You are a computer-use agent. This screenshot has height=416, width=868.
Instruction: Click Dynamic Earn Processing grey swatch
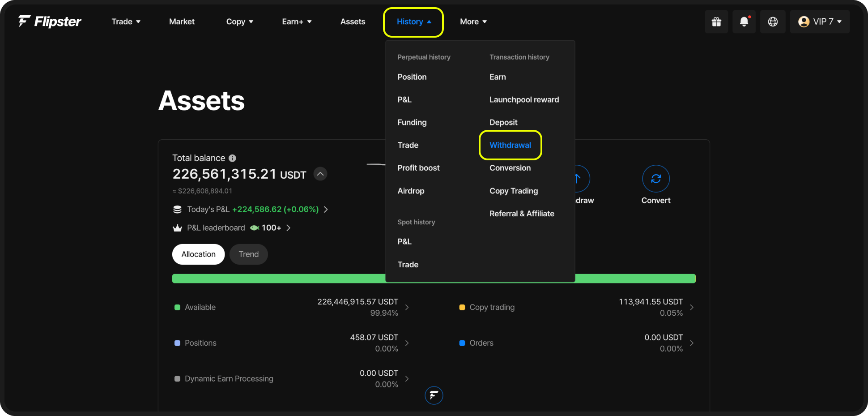tap(177, 379)
